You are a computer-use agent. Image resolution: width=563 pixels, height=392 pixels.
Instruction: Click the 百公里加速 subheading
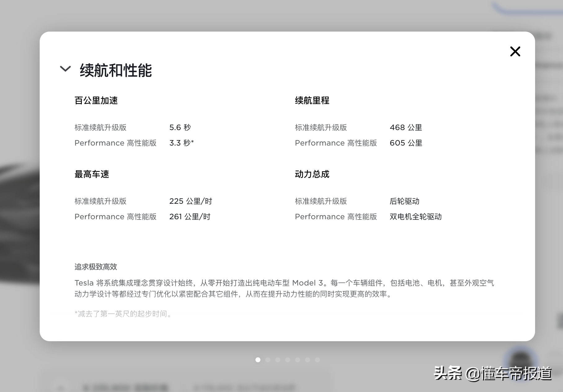click(96, 101)
